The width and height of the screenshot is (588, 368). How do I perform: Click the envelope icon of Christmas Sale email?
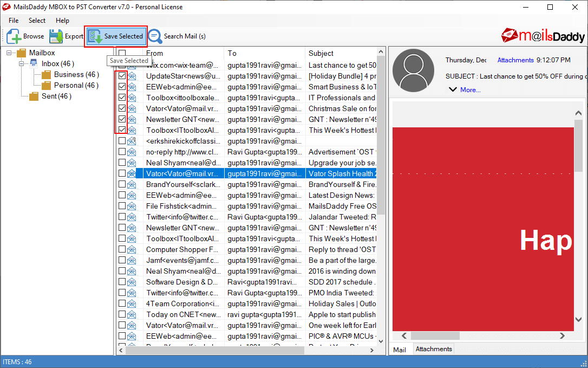click(x=132, y=109)
